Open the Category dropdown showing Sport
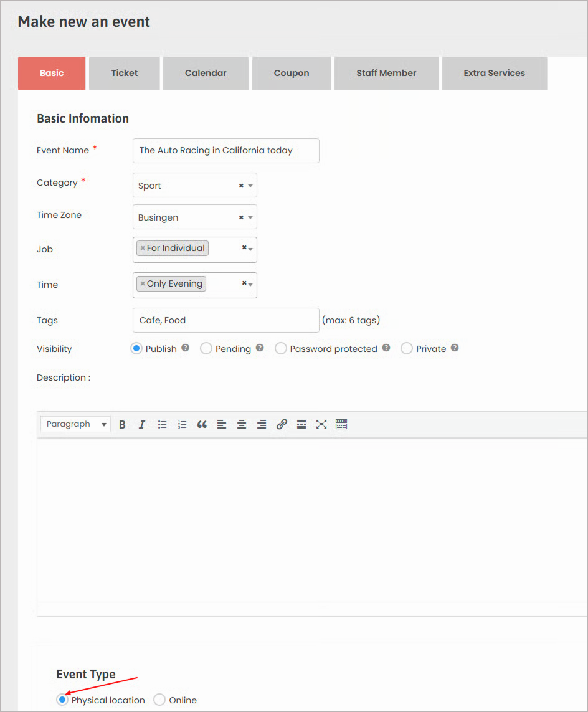 pyautogui.click(x=194, y=186)
